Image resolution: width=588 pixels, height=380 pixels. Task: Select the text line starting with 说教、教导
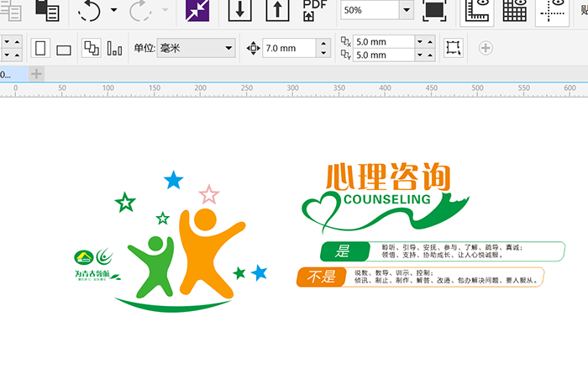click(394, 273)
